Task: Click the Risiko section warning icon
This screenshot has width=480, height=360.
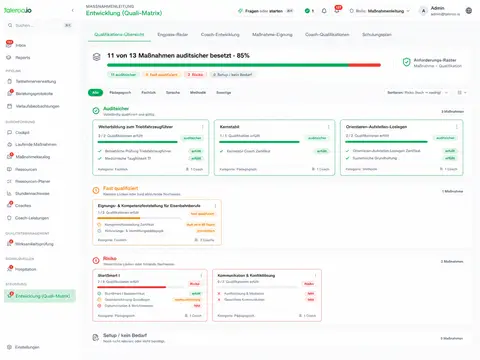Action: click(96, 260)
